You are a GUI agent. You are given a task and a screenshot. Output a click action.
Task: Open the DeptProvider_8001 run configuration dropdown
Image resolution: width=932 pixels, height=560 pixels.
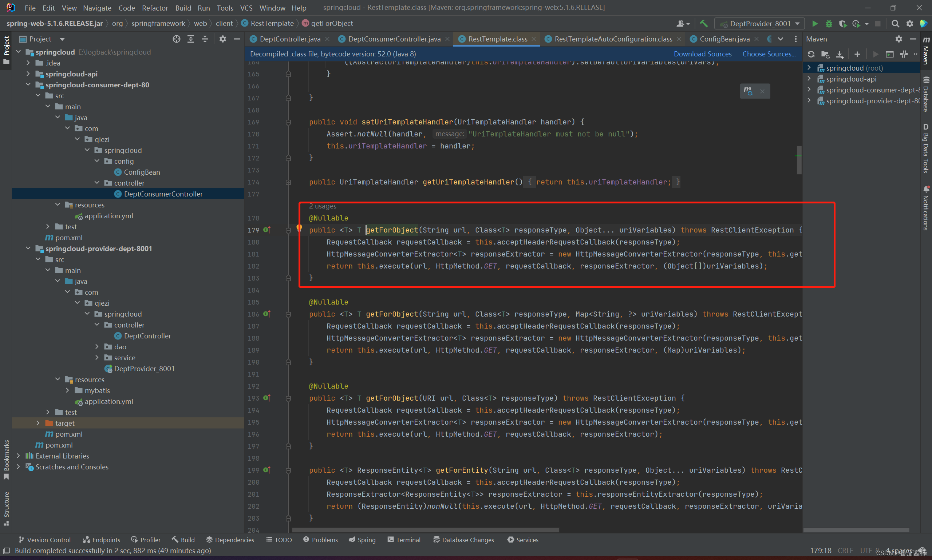coord(759,24)
